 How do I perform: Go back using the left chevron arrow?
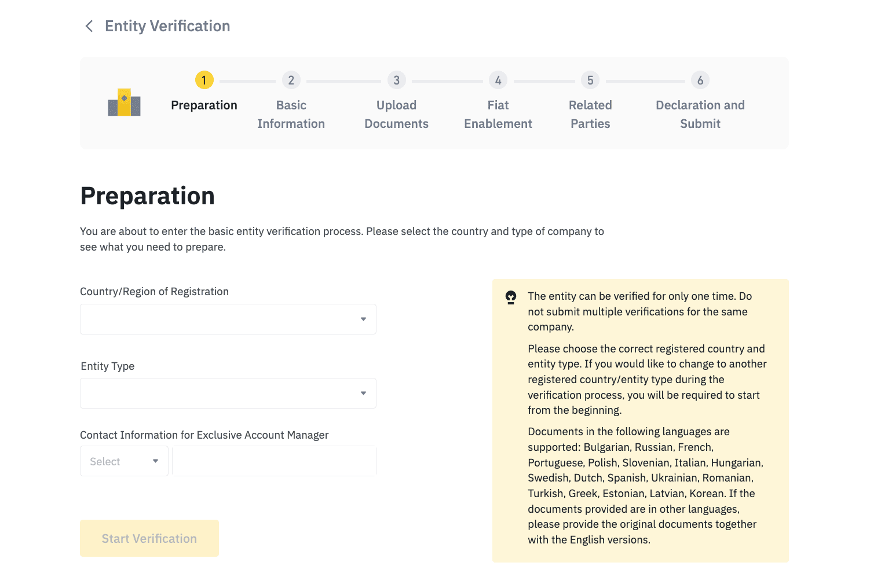89,26
